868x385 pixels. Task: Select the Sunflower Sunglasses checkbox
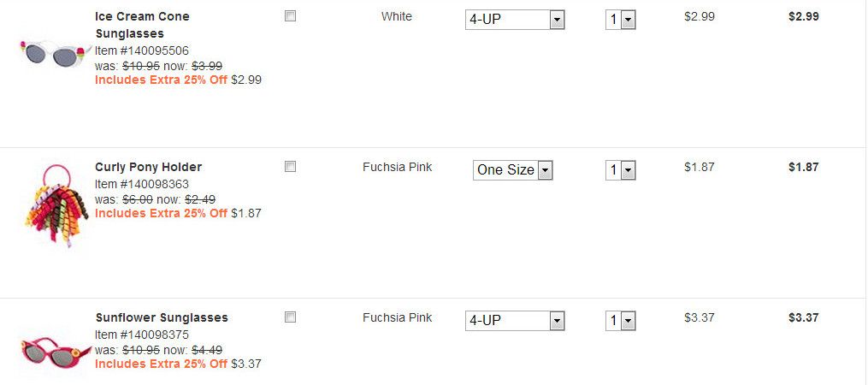click(x=290, y=317)
